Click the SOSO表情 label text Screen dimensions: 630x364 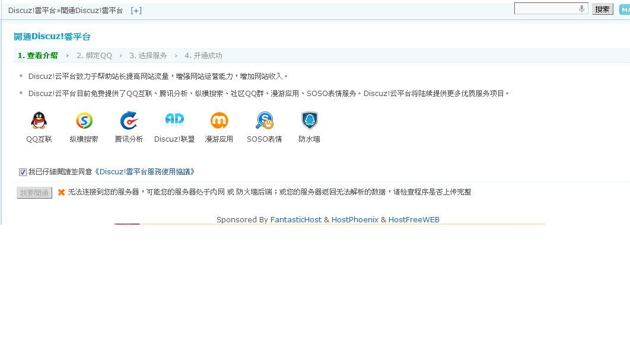coord(265,139)
